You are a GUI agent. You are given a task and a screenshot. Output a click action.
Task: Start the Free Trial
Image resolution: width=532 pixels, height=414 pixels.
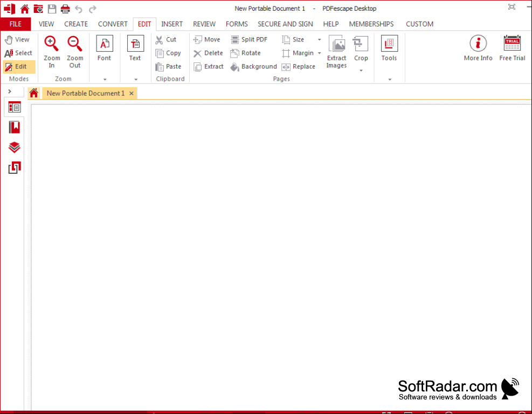click(x=512, y=48)
